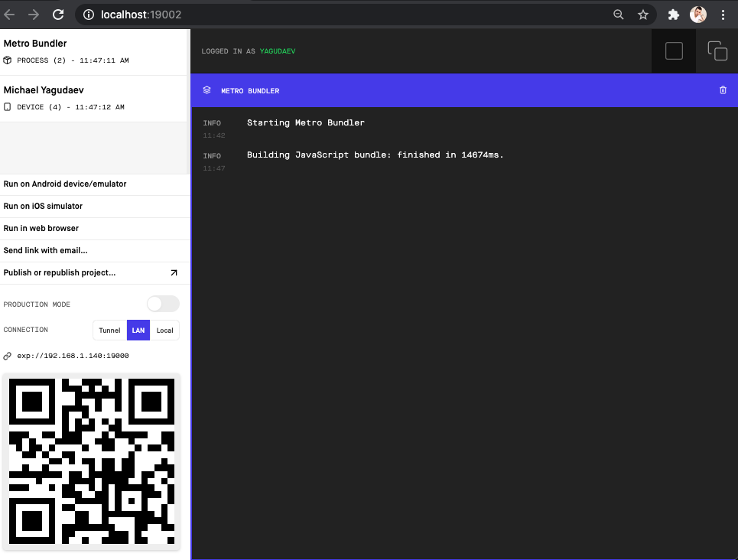Click the trash icon to clear logs
Image resolution: width=738 pixels, height=560 pixels.
(x=723, y=90)
